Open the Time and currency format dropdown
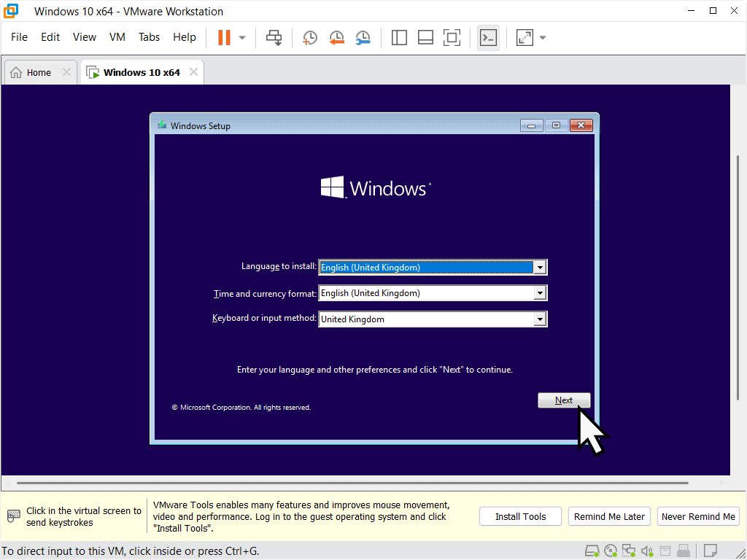 pyautogui.click(x=540, y=293)
